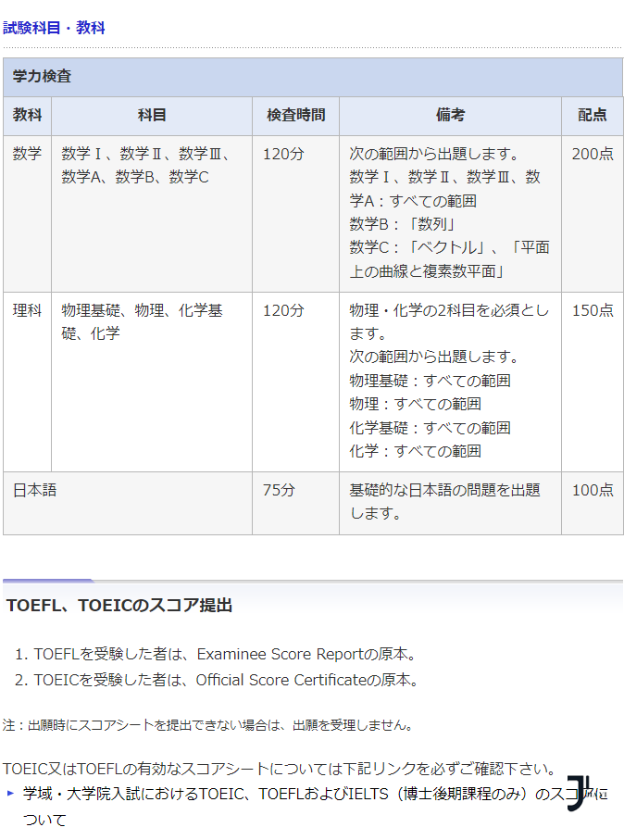Click the 化学基礎：すべての範囲 line
This screenshot has width=624, height=840.
431,428
